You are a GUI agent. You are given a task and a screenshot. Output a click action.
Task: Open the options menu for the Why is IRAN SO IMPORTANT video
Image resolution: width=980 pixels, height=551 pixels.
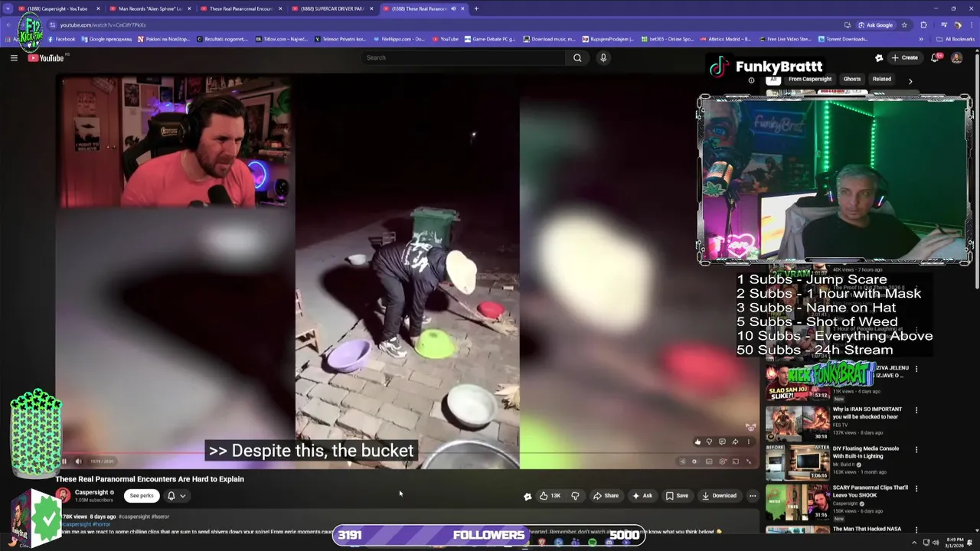(916, 410)
